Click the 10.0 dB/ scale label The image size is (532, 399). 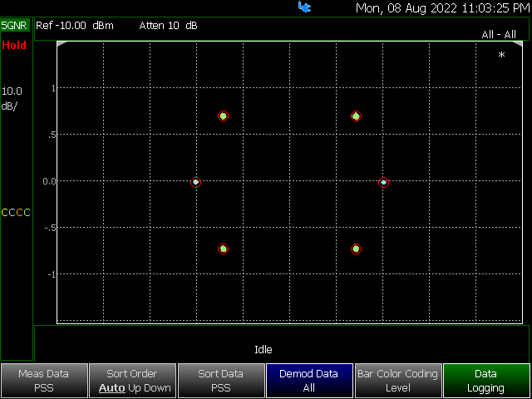click(12, 98)
